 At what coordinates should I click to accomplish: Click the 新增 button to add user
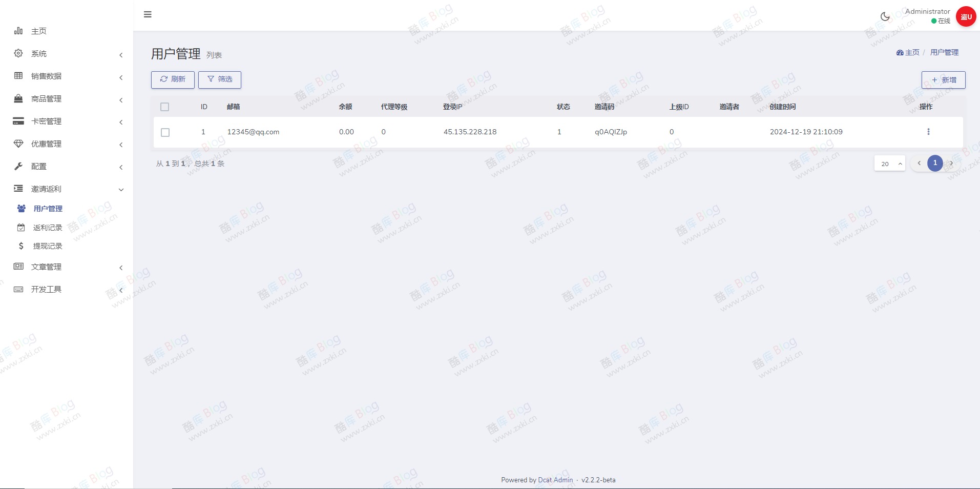pyautogui.click(x=944, y=80)
